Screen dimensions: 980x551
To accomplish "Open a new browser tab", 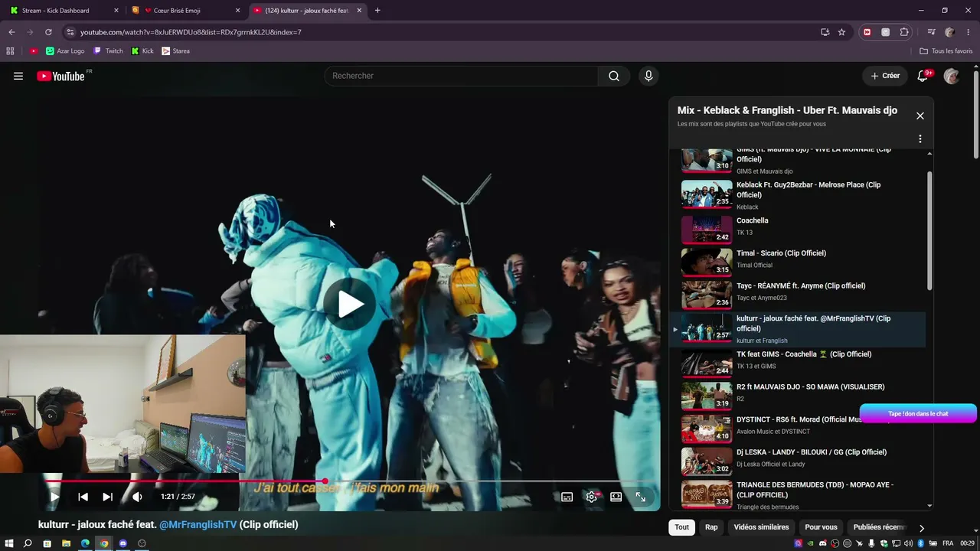I will pos(377,11).
